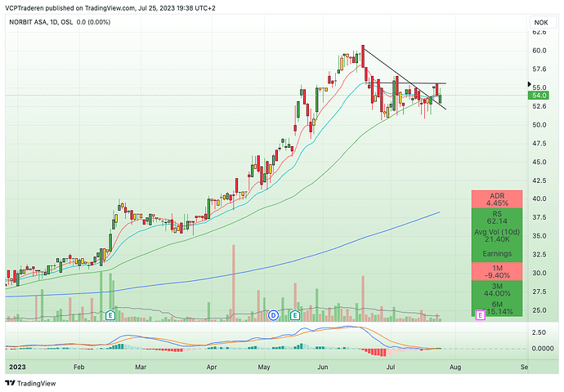Click the 60.0 price axis label
Image resolution: width=564 pixels, height=392 pixels.
(539, 51)
